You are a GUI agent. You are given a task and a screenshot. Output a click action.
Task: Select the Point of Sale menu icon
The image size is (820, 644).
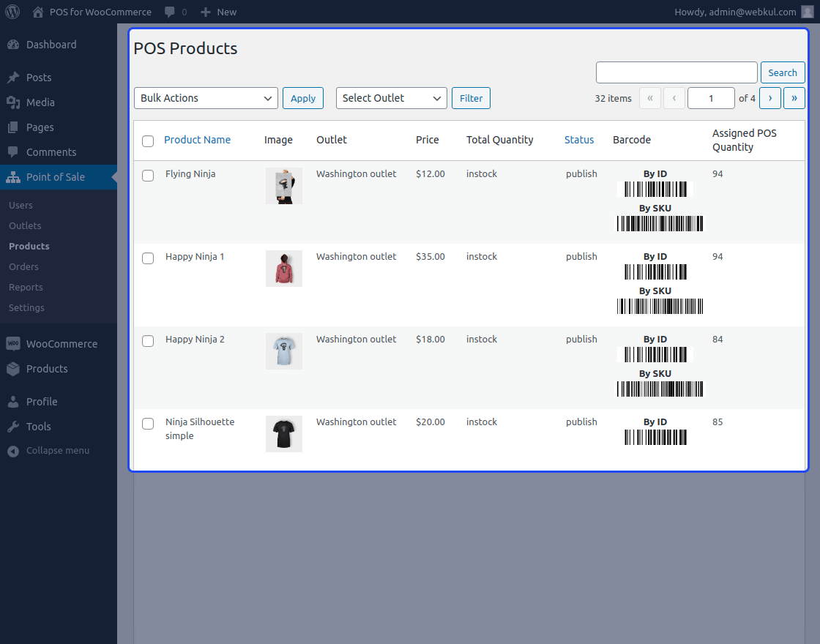[15, 177]
